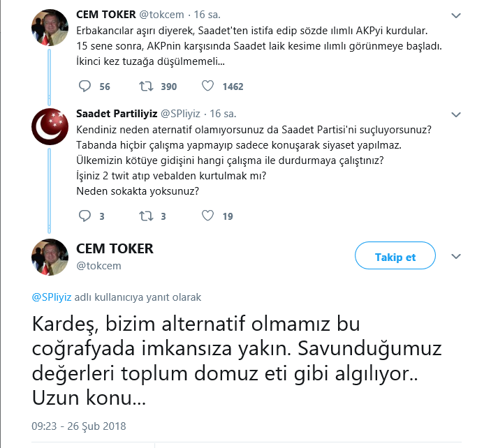Open the Saadet Partiliyiz crescent avatar
491x448 pixels.
(x=50, y=126)
